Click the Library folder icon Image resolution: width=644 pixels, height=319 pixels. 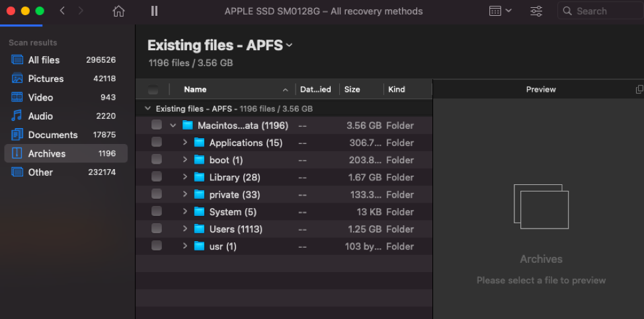pyautogui.click(x=199, y=177)
